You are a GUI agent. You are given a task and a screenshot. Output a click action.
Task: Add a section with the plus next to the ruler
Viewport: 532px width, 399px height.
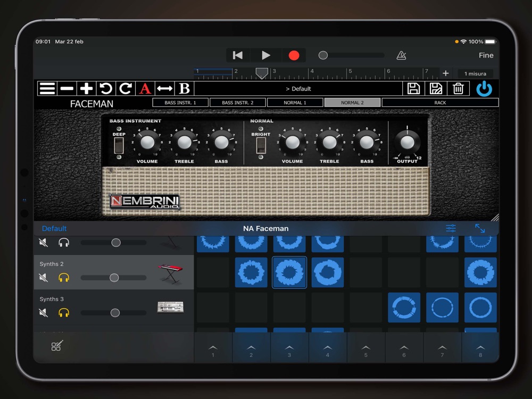[445, 73]
